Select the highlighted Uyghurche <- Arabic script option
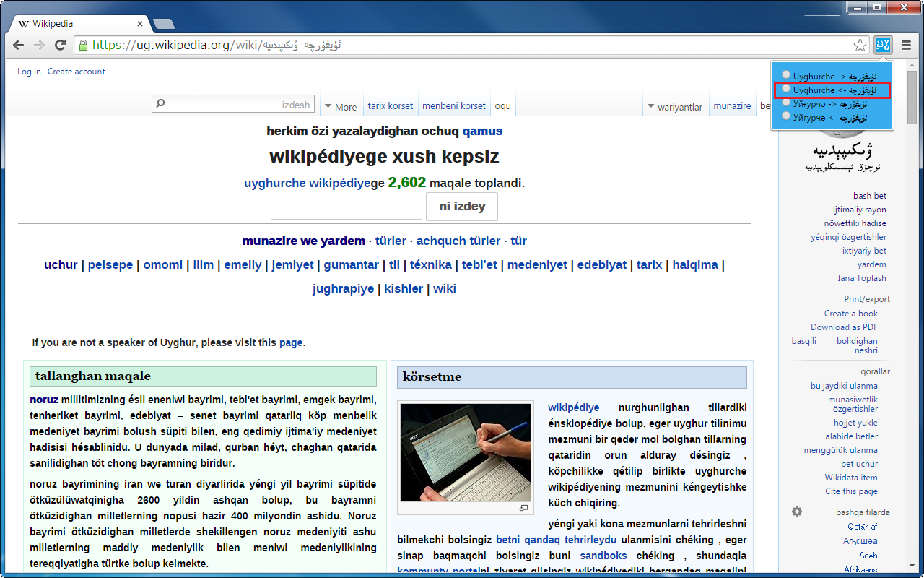 point(786,90)
